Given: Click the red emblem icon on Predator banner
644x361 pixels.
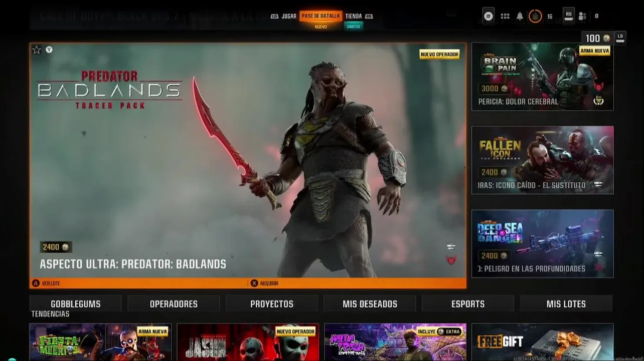Looking at the screenshot, I should pos(451,260).
